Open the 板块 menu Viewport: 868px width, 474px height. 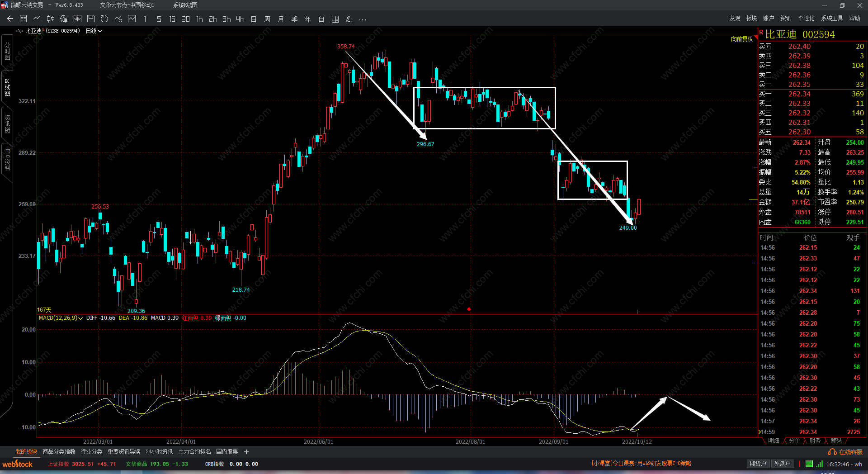pos(751,19)
